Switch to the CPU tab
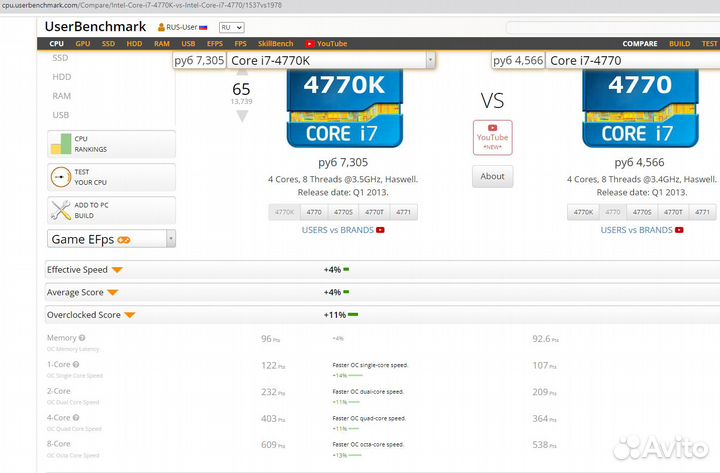Screen dimensions: 720x473 pos(56,44)
